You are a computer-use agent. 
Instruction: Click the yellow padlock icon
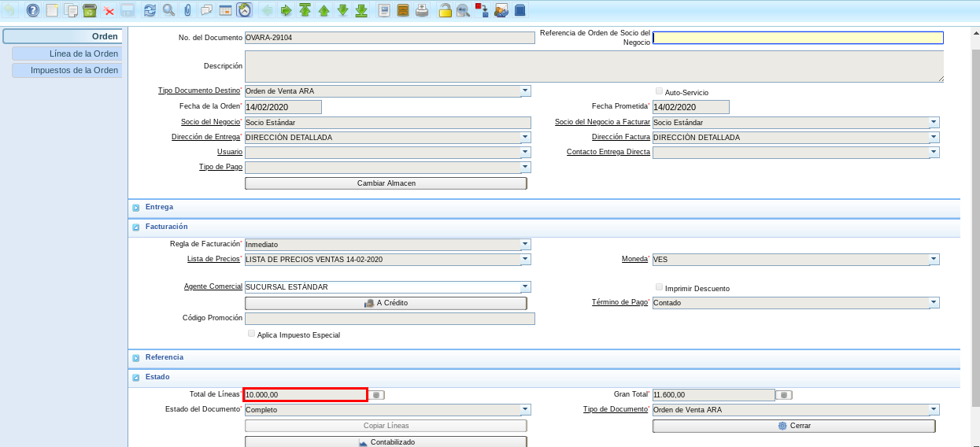445,10
